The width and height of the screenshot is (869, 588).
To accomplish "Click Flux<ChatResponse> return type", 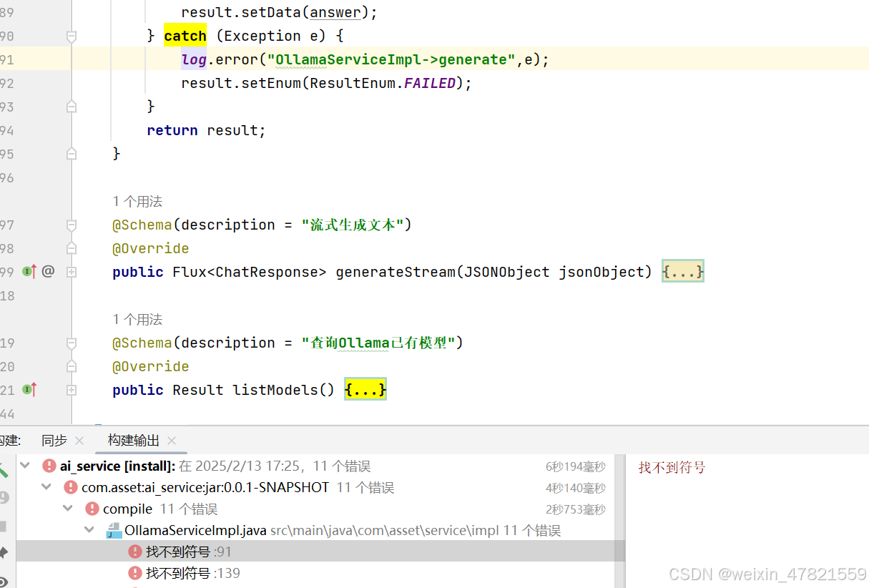I will click(x=250, y=272).
